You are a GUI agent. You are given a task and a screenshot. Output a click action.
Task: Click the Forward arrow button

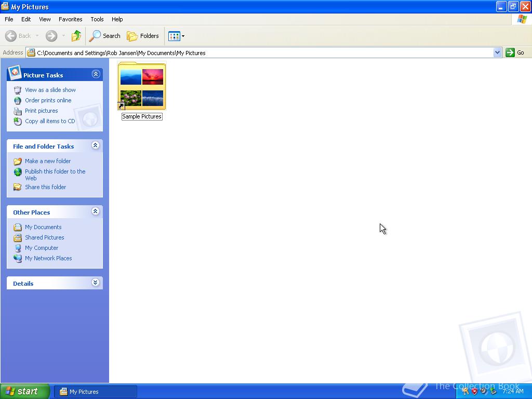(51, 36)
